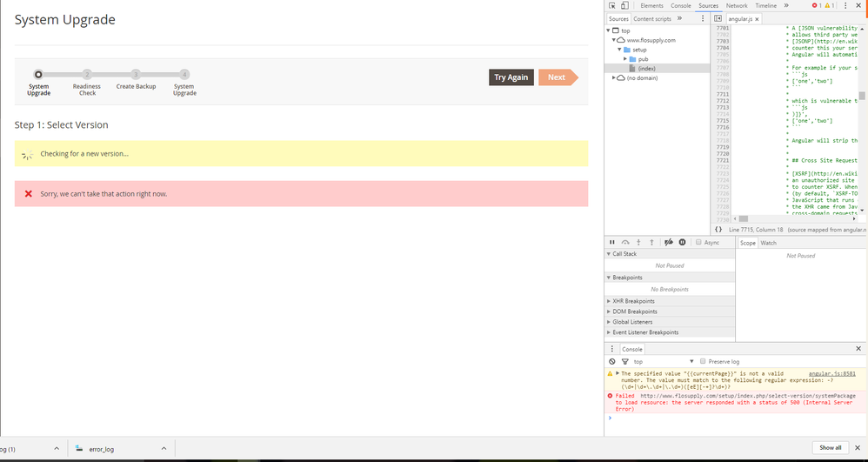Open the angular.js:8581 source link
Image resolution: width=868 pixels, height=462 pixels.
[x=831, y=373]
